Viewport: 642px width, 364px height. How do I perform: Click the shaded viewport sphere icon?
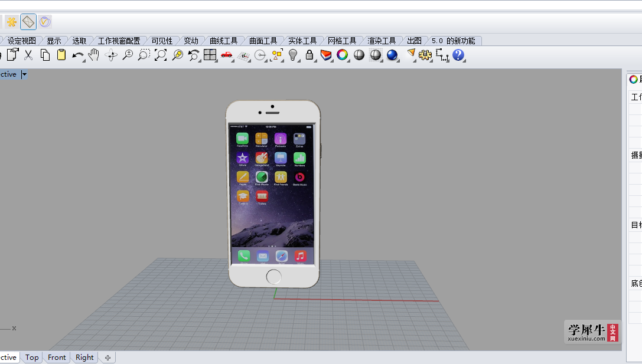pyautogui.click(x=359, y=55)
